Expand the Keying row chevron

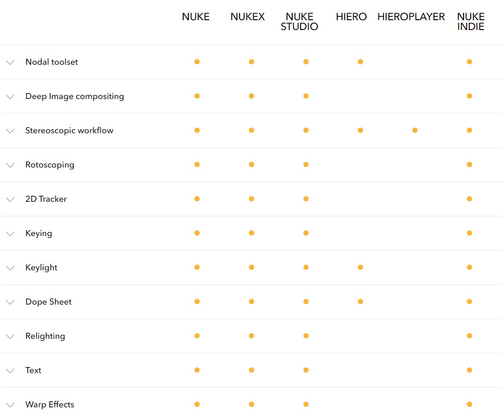pyautogui.click(x=10, y=234)
